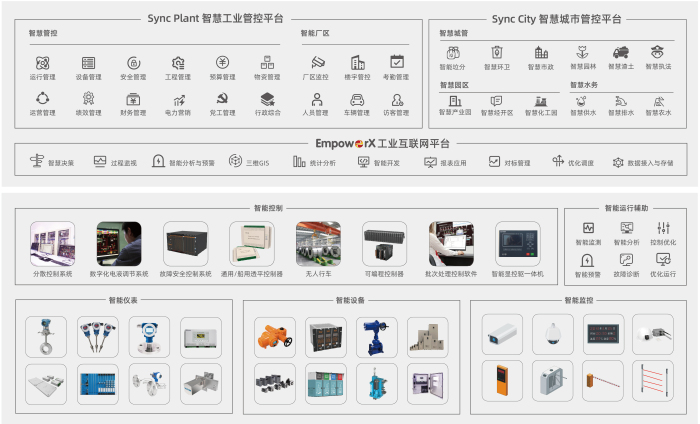Click the 故障诊断 icon
Screen dimensions: 700x424
click(625, 261)
